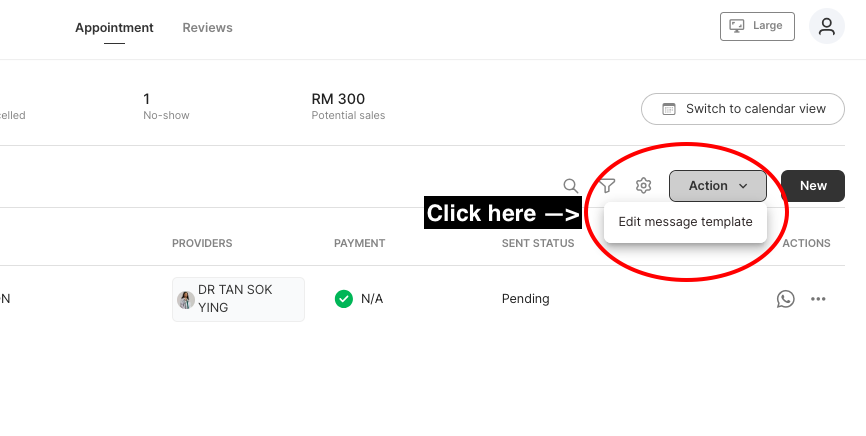Open the Large display size selector
The height and width of the screenshot is (436, 866).
[x=757, y=26]
